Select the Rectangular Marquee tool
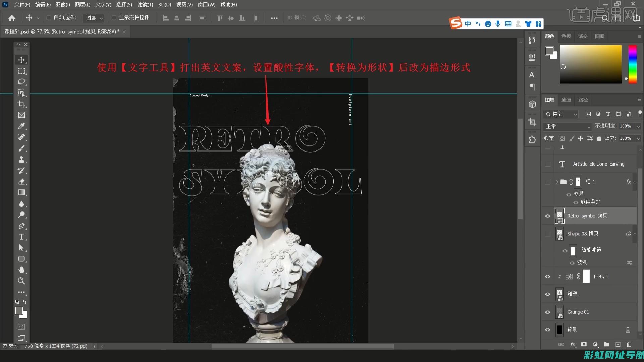This screenshot has width=644, height=362. pos(21,71)
